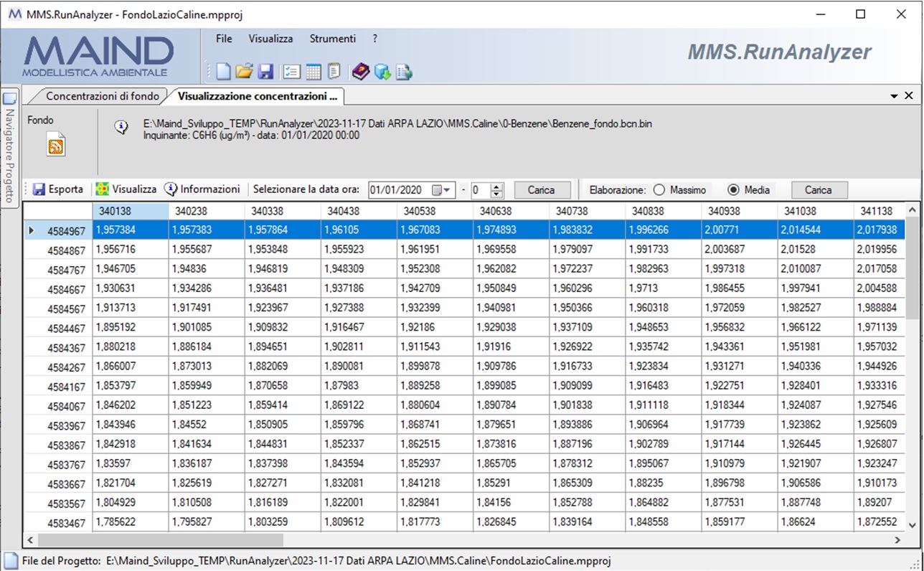Image resolution: width=924 pixels, height=571 pixels.
Task: Open the Strumenti menu
Action: point(332,39)
